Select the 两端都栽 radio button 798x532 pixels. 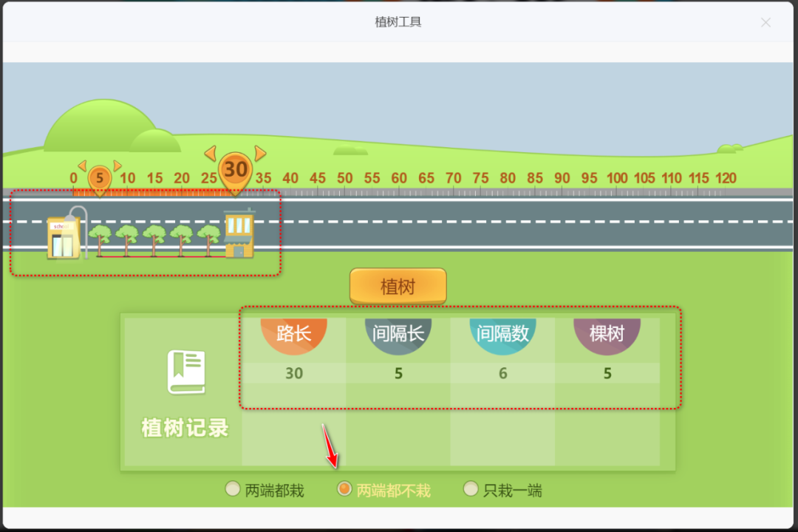233,489
